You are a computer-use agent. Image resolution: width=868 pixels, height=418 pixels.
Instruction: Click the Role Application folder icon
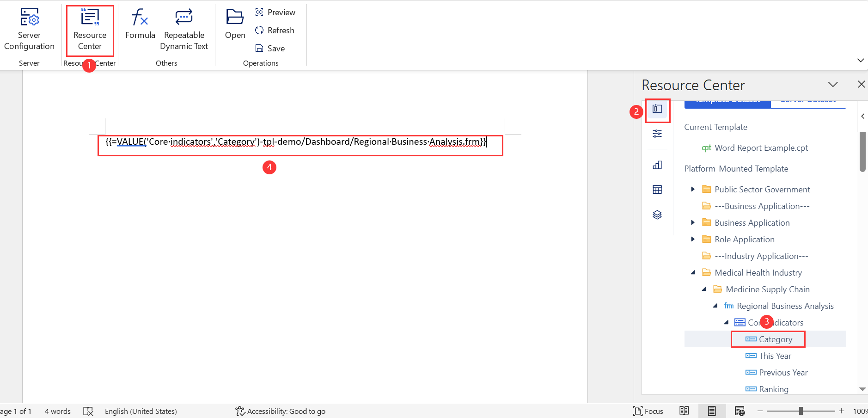click(706, 239)
